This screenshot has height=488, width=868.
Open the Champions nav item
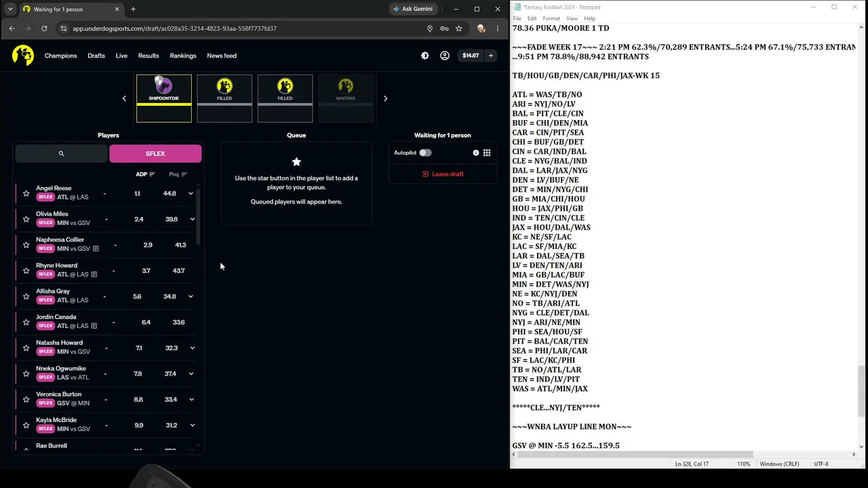point(61,56)
